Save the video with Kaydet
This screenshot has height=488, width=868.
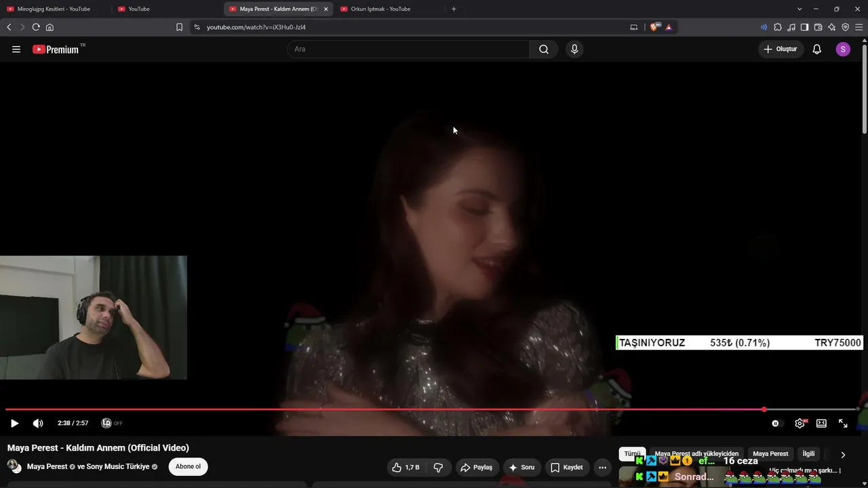pos(567,467)
